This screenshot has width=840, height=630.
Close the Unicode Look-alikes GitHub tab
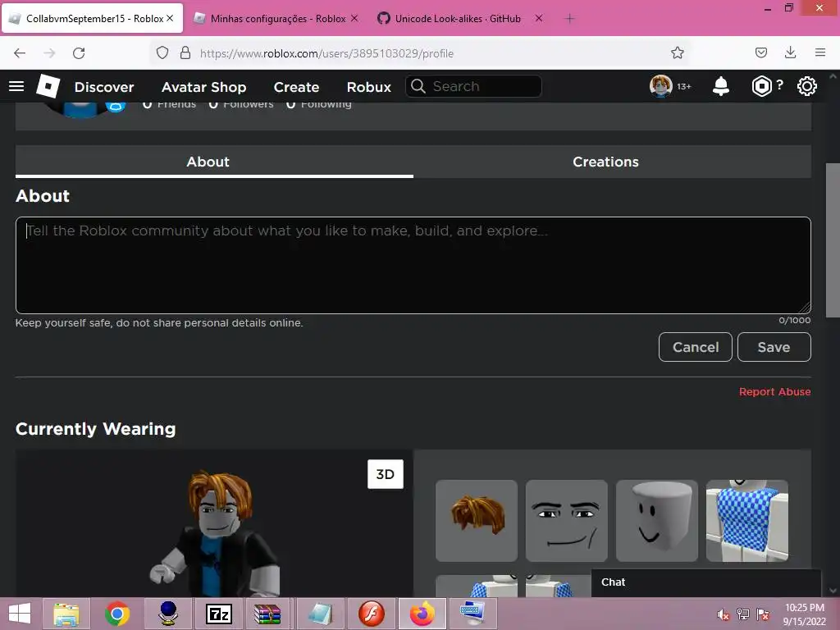pos(539,18)
